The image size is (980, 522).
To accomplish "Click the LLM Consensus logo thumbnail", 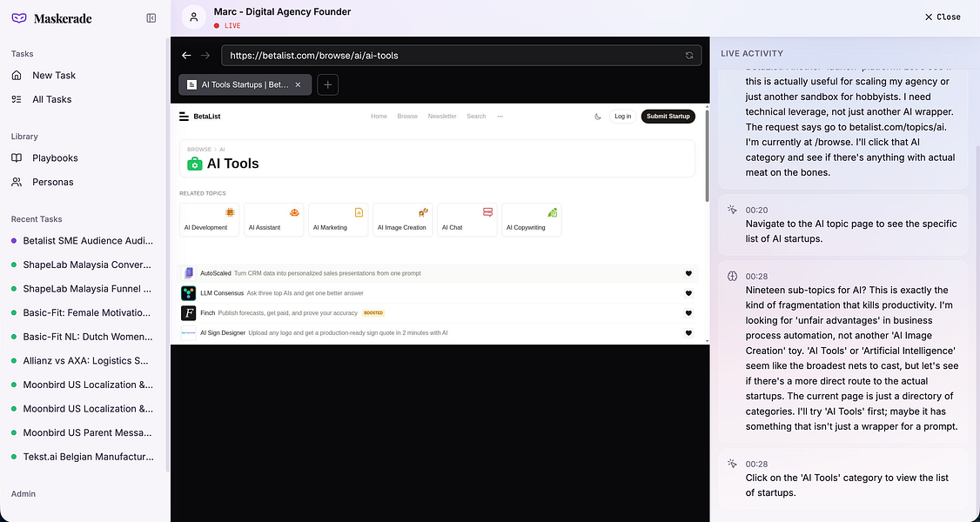I will pos(189,293).
